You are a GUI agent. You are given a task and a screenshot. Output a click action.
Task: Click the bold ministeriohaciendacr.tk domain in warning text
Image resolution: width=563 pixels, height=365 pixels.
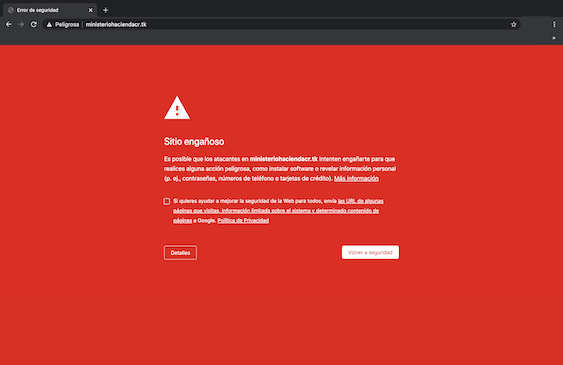[284, 159]
